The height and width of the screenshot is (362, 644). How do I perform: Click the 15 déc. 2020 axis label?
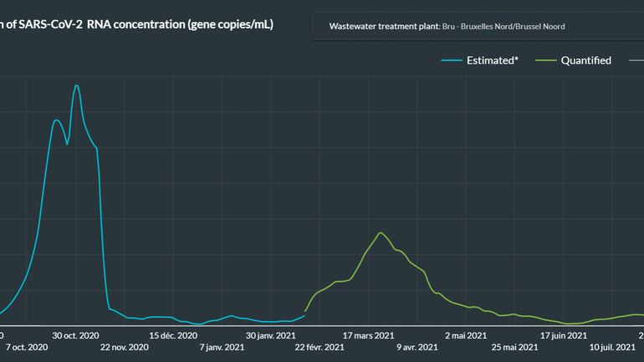173,335
